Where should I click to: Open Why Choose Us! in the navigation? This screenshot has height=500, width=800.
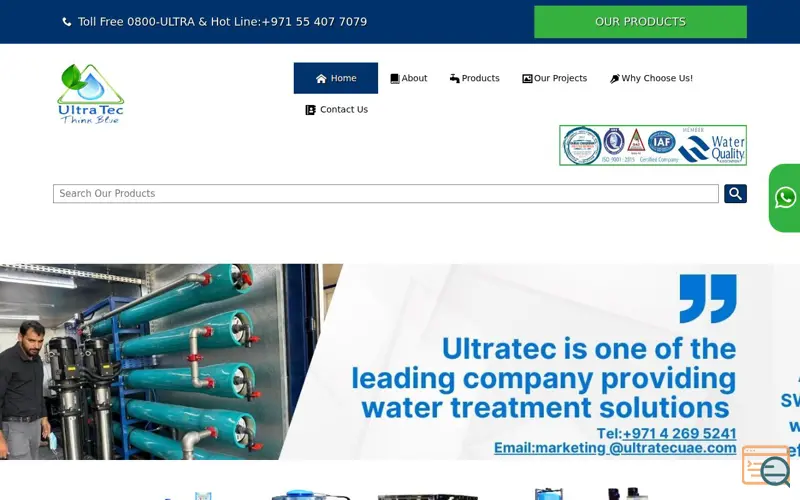[x=651, y=78]
